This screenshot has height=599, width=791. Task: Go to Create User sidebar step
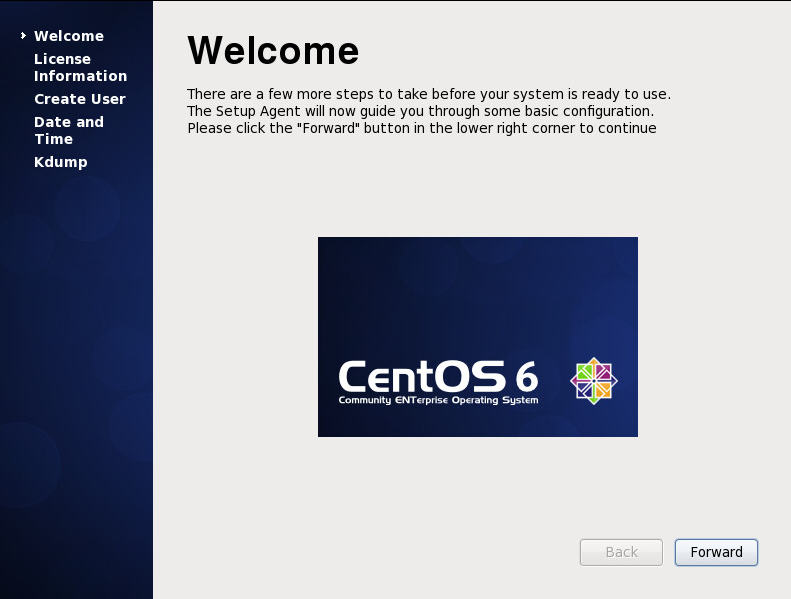click(80, 99)
